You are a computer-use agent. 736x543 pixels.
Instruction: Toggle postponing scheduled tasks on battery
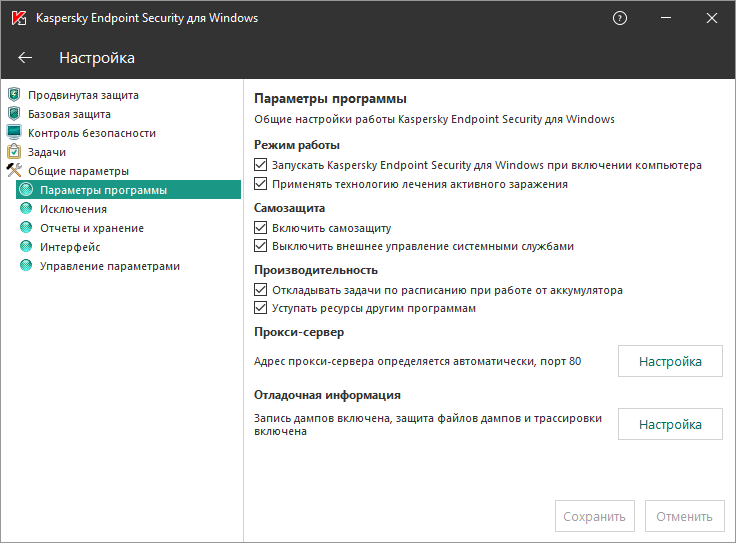262,290
